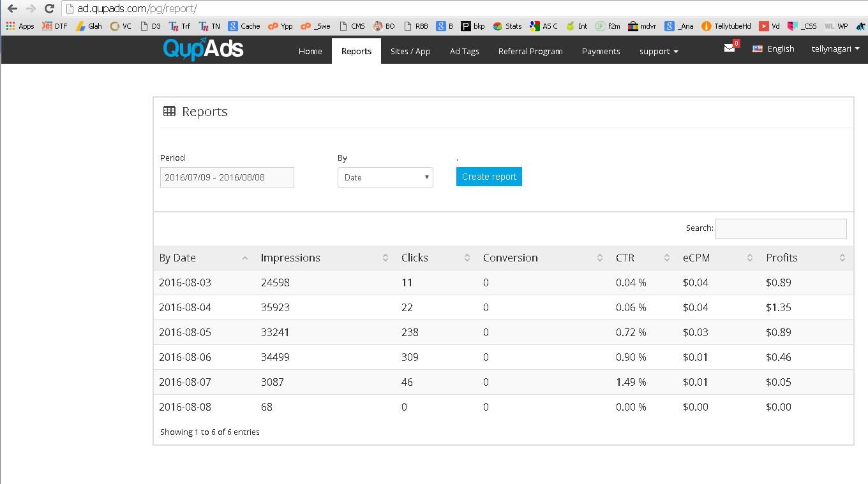Go to the Home tab
Image resolution: width=868 pixels, height=484 pixels.
pyautogui.click(x=310, y=51)
